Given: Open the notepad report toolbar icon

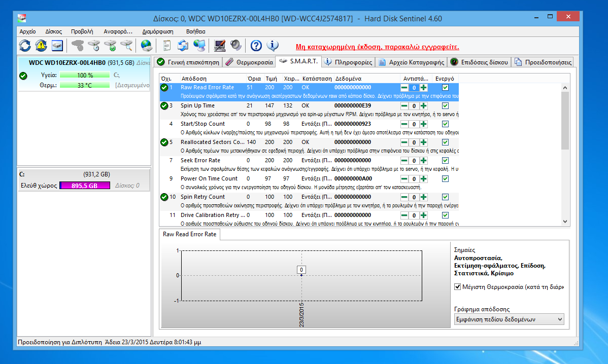Looking at the screenshot, I should 167,46.
